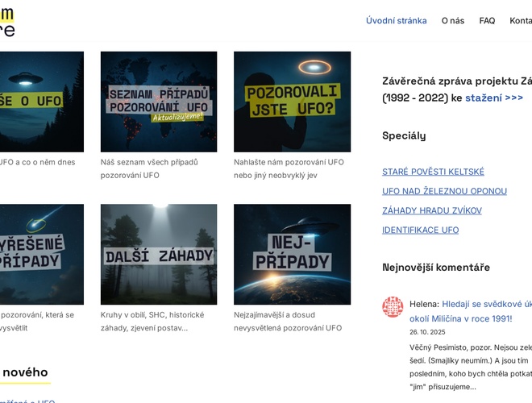Open 'UFO NAD ŽELEZNOU OPONOU' link
The height and width of the screenshot is (403, 532).
coord(444,191)
